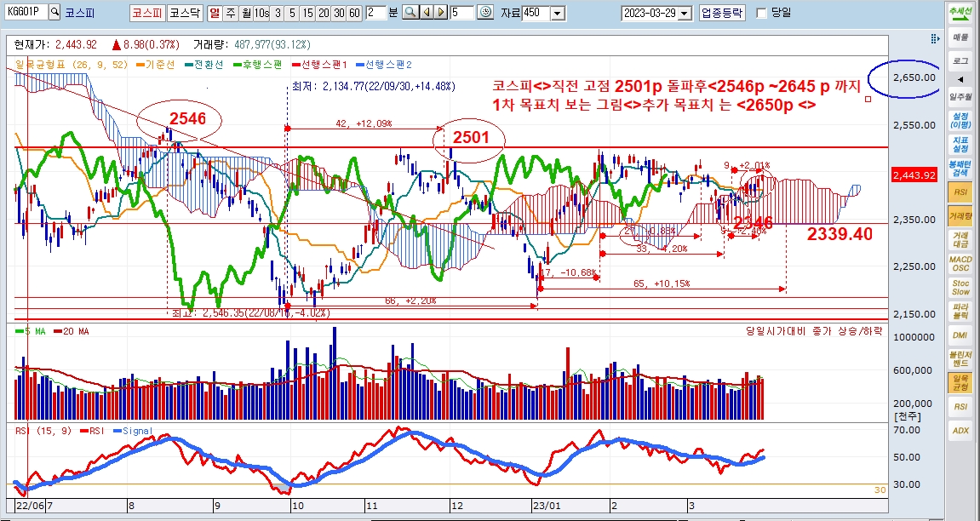Open the round clock settings icon

pyautogui.click(x=485, y=13)
